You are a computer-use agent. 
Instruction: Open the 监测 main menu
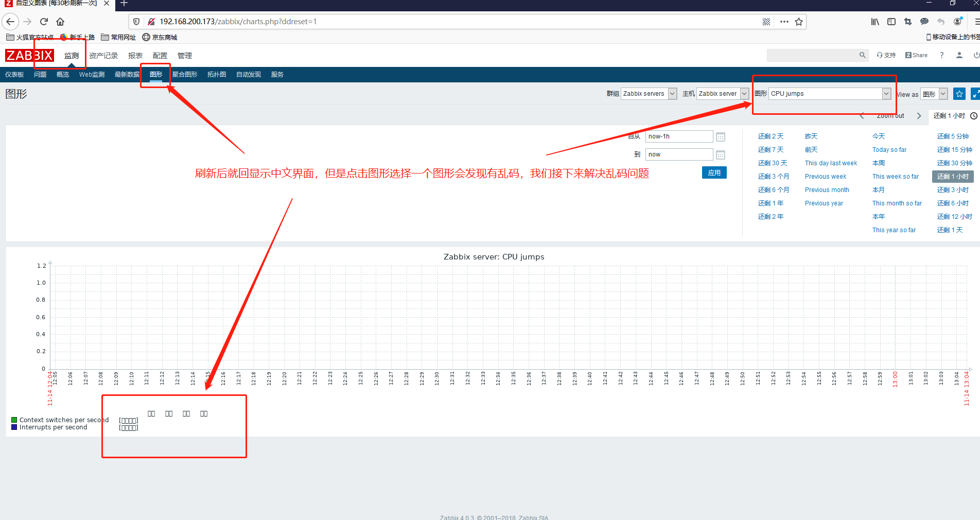tap(72, 56)
